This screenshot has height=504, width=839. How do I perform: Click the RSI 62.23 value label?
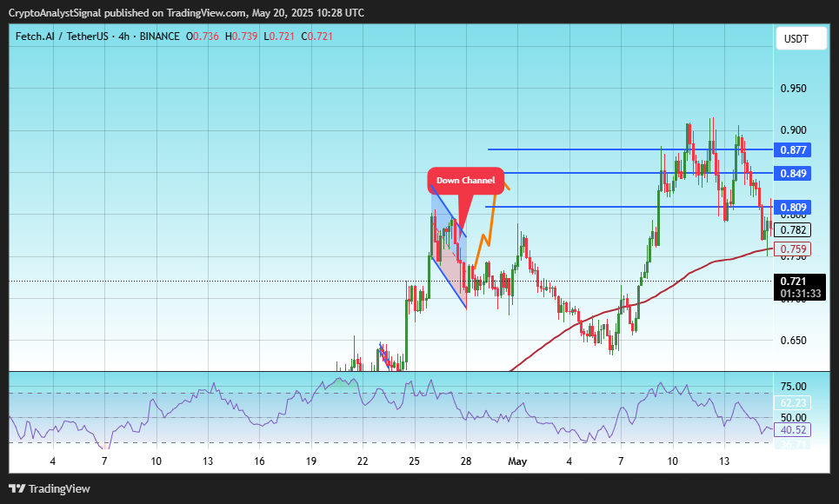[x=793, y=403]
